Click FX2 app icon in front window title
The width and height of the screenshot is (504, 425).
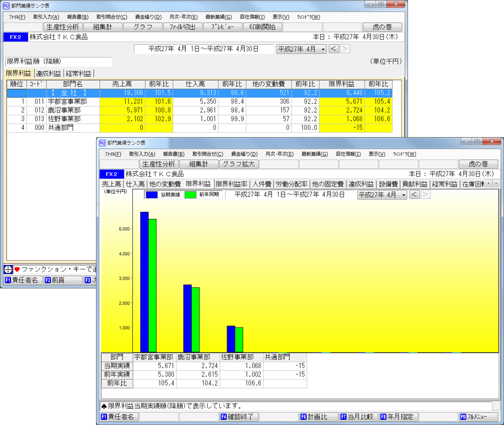coord(102,143)
